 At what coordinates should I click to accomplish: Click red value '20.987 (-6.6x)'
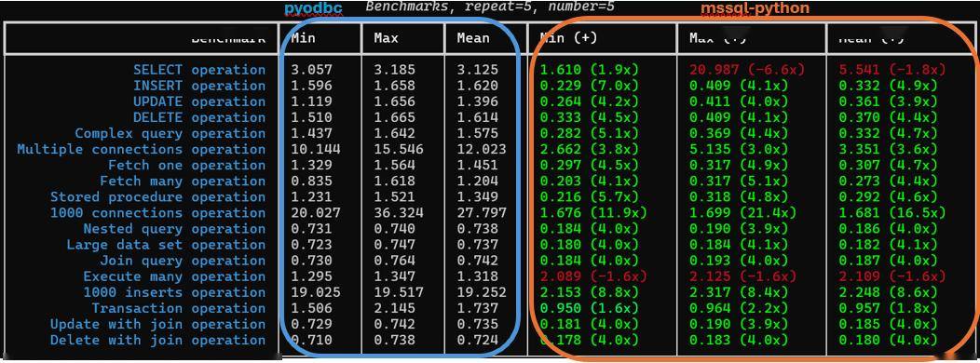[x=747, y=70]
